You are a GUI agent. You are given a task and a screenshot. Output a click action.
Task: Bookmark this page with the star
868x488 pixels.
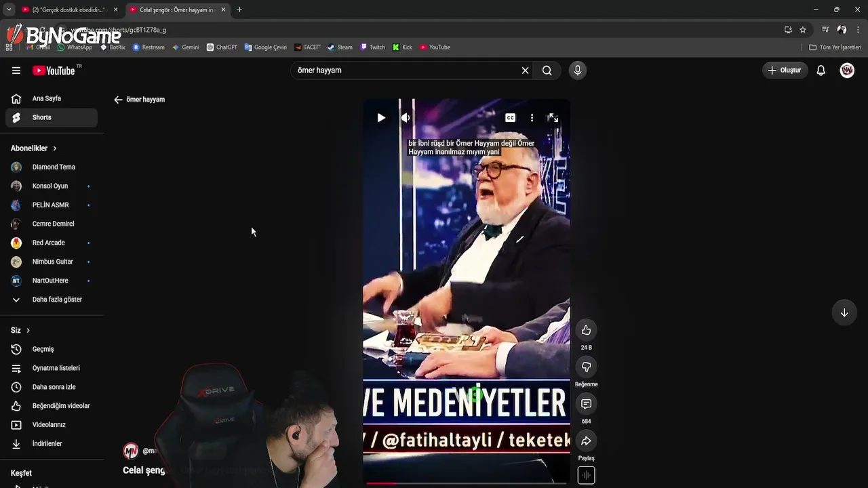pos(803,30)
